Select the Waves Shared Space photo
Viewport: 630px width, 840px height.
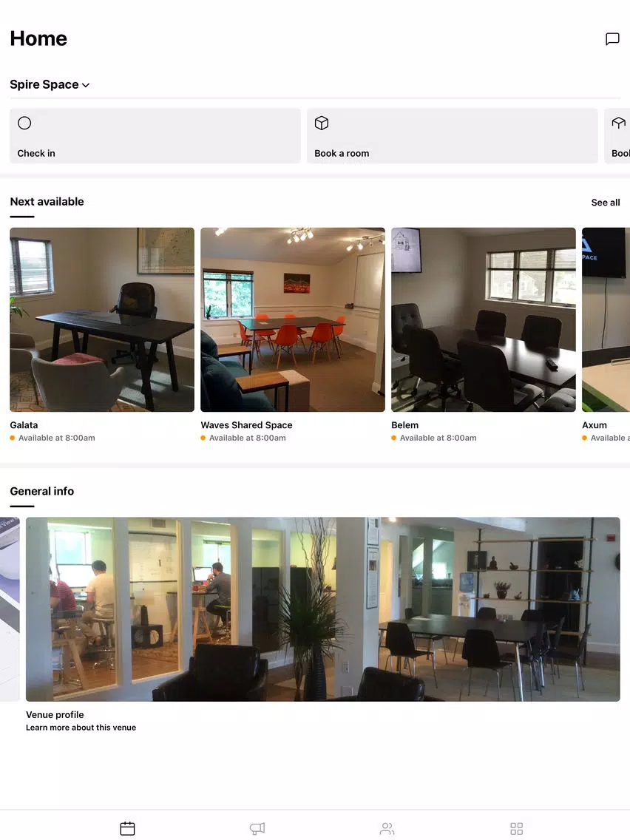[293, 320]
